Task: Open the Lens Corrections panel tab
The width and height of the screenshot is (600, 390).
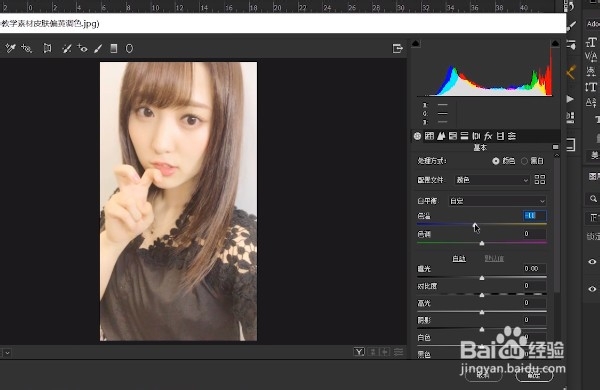Action: (x=476, y=136)
